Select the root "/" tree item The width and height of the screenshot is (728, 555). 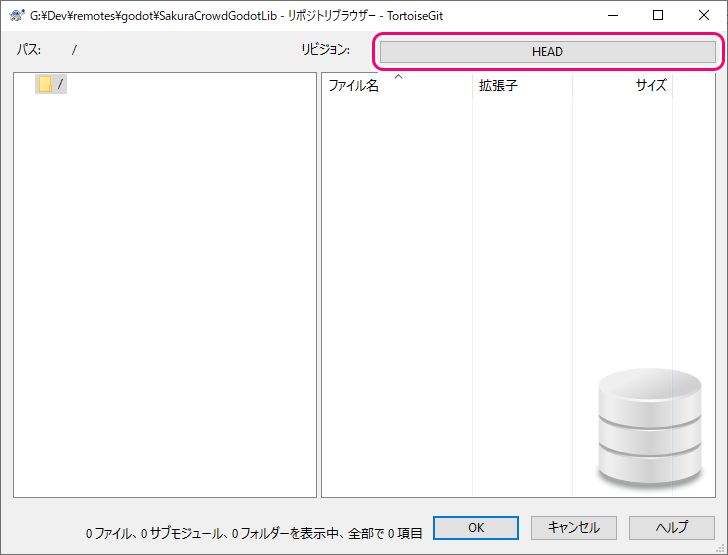[60, 85]
